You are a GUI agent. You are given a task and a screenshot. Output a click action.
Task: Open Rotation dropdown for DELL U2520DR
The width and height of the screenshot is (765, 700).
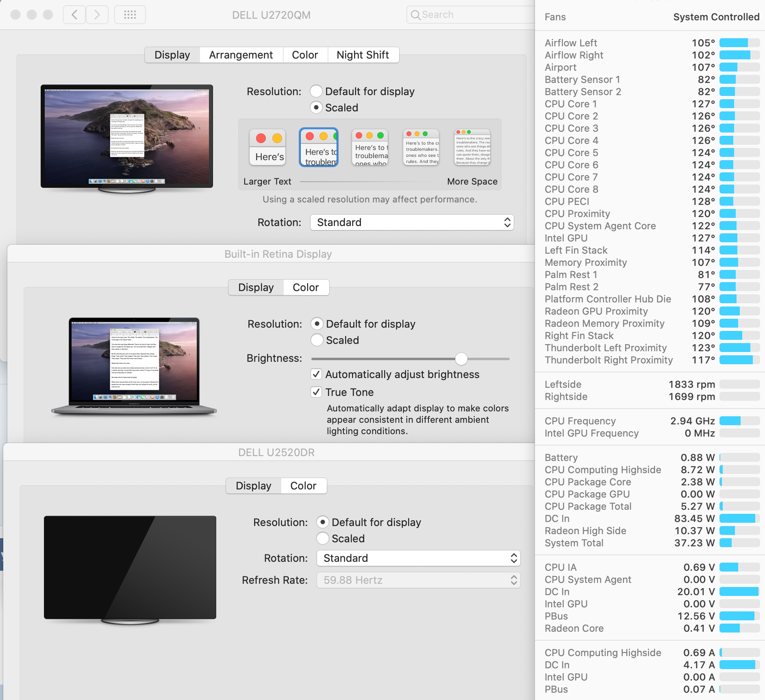click(419, 558)
